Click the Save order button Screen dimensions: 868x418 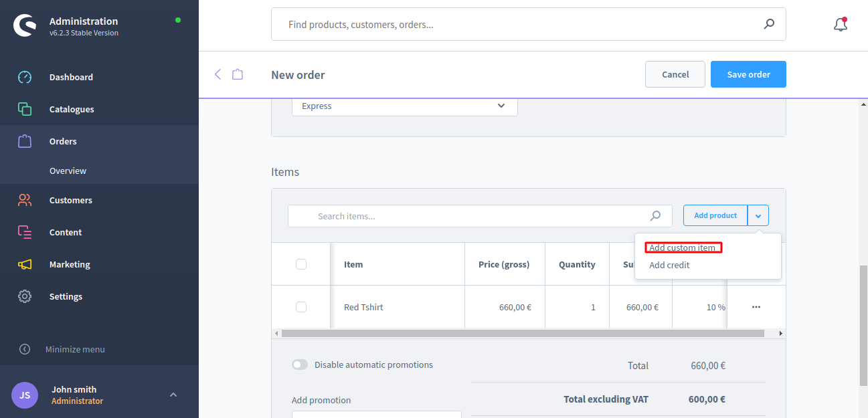[748, 74]
